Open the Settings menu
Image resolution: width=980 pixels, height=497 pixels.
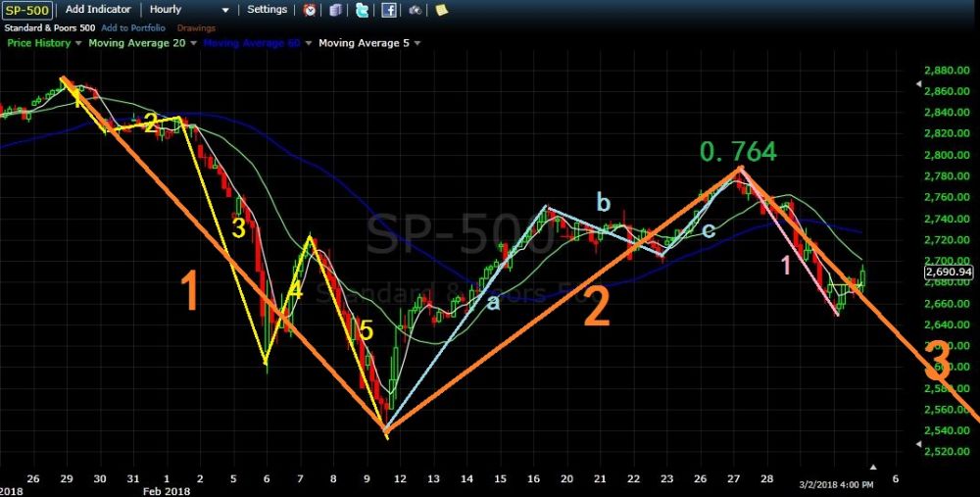[268, 10]
